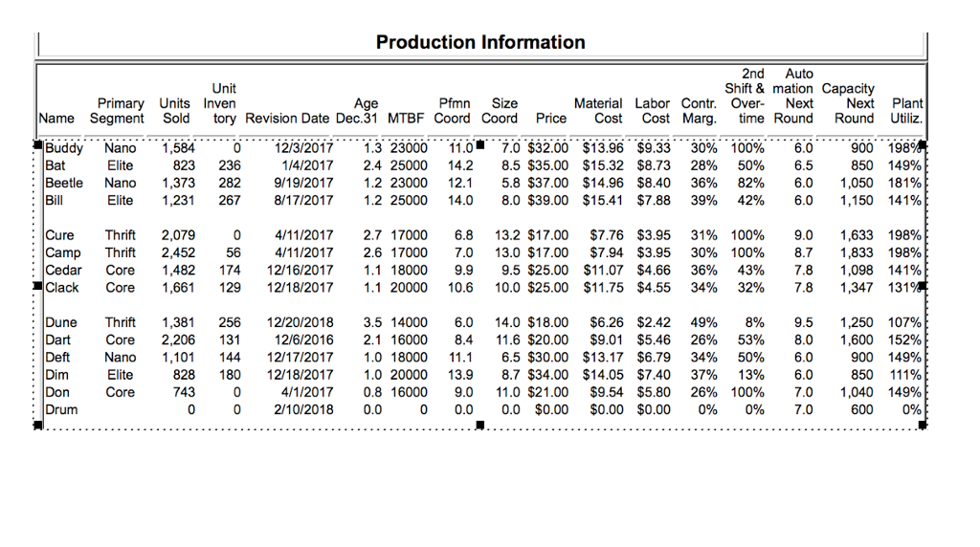Select the Primary Segment column header
Image resolution: width=980 pixels, height=547 pixels.
coord(118,111)
